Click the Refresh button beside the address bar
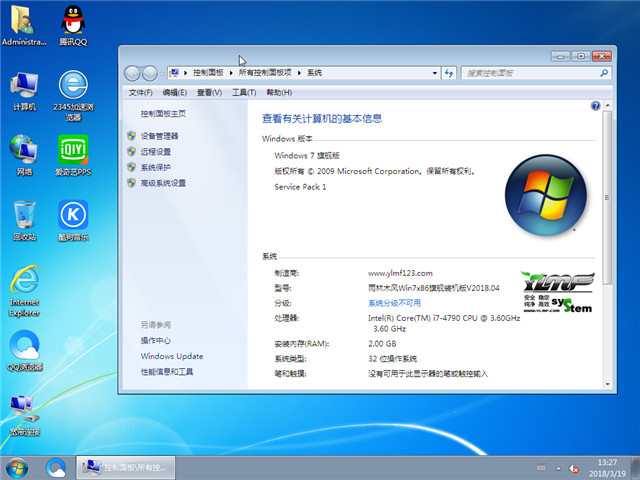 (x=449, y=73)
